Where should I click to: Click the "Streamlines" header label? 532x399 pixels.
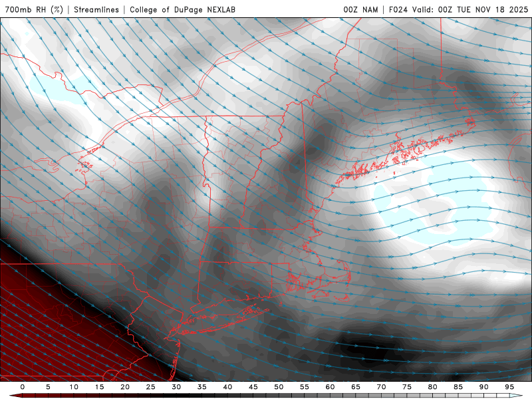[x=96, y=9]
